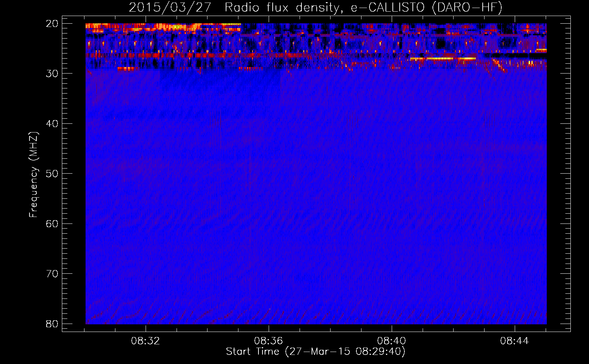Click the 'Start Time (27-Mar-15 08:29:40)' label
589x364 pixels.
point(316,352)
